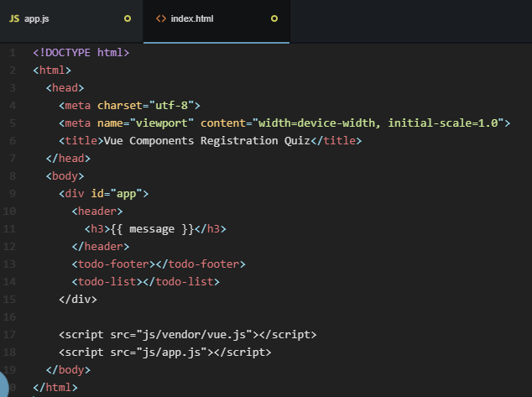This screenshot has height=397, width=532.
Task: Click the charset="utf-8" attribute
Action: pyautogui.click(x=146, y=106)
